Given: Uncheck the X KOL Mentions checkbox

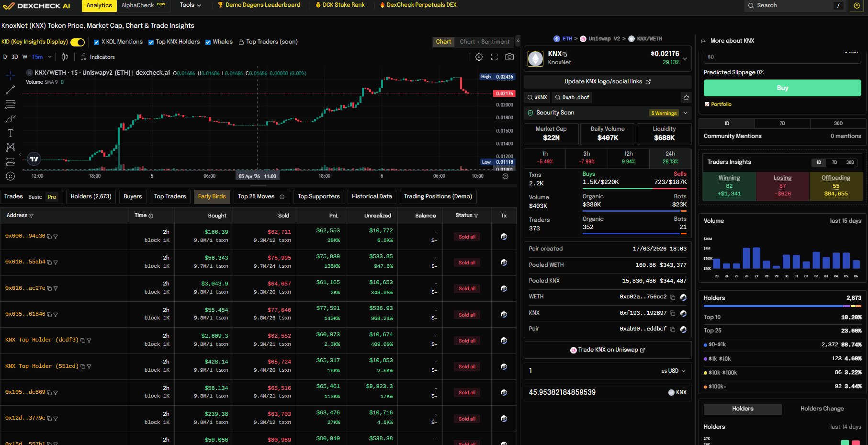Looking at the screenshot, I should (x=97, y=42).
